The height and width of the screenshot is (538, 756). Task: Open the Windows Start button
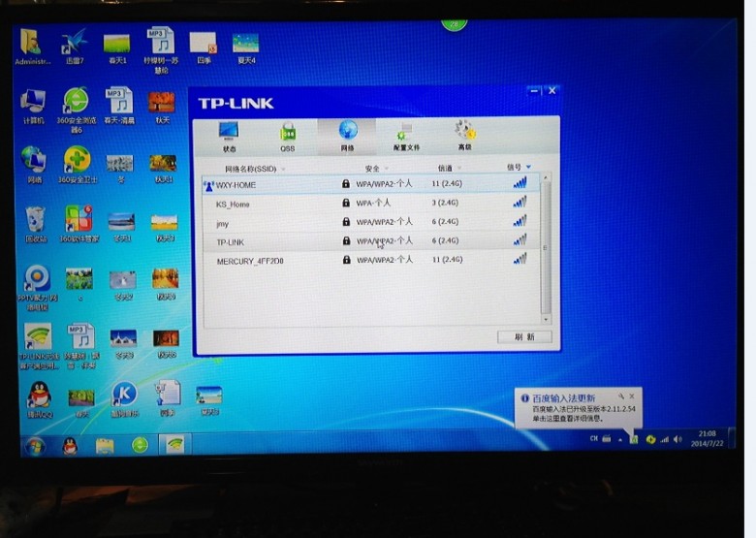(x=35, y=446)
